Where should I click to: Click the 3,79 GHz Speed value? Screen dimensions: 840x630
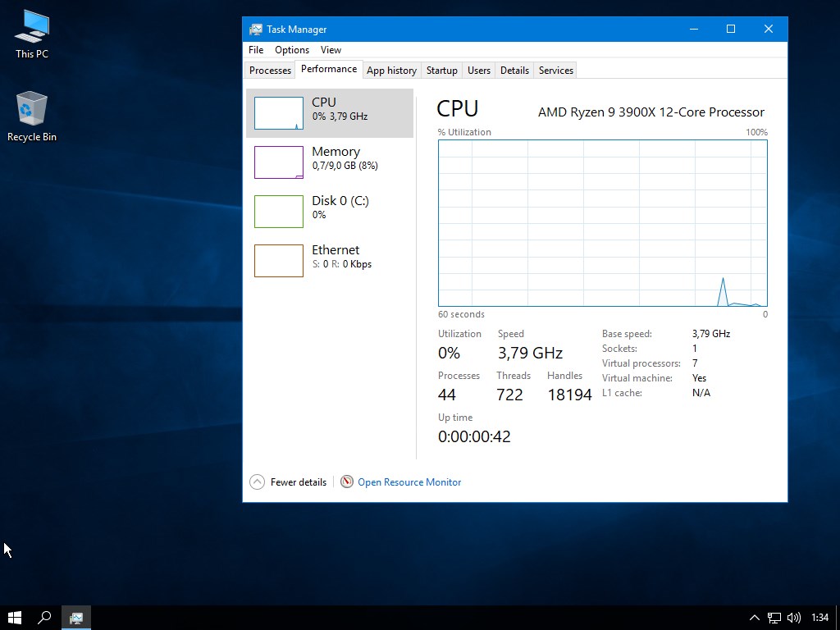[x=530, y=353]
